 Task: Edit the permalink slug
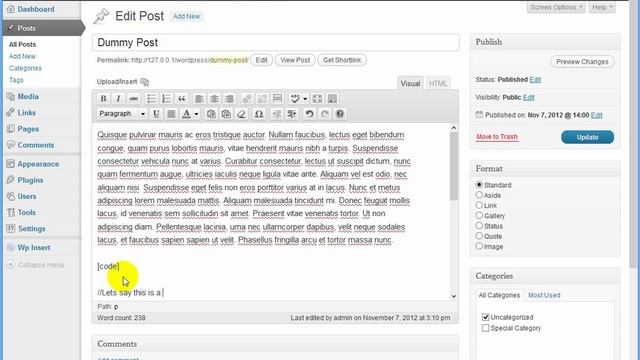click(261, 60)
